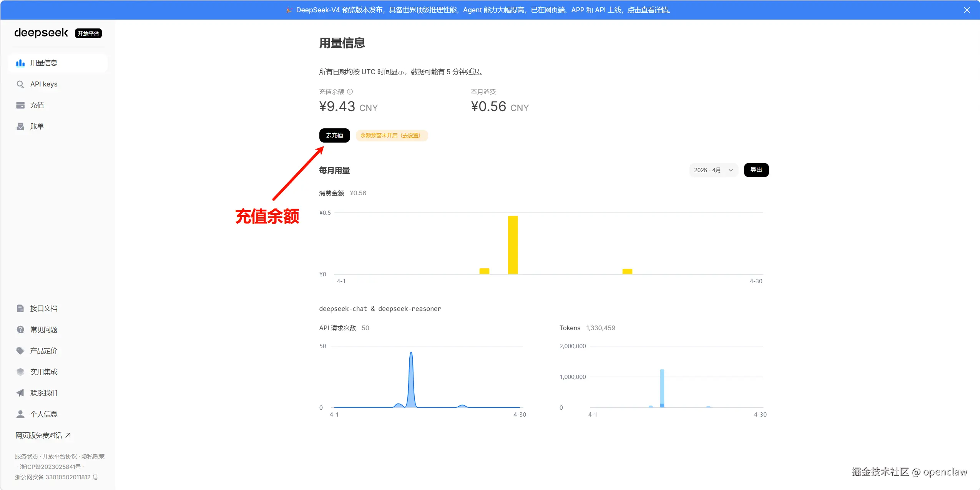Click the external arrow icon after 网页版免费对话
980x490 pixels.
coord(68,435)
